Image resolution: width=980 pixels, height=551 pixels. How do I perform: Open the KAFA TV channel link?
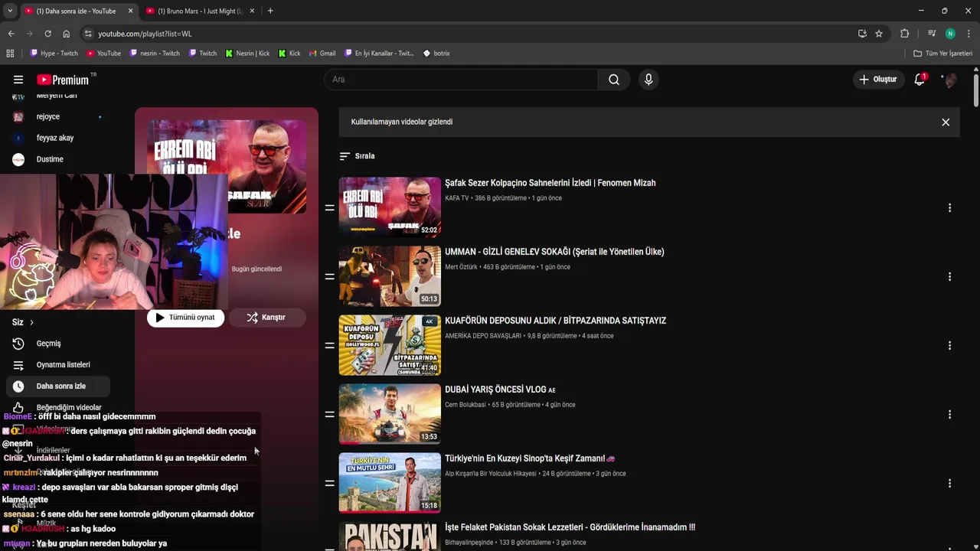pyautogui.click(x=456, y=198)
